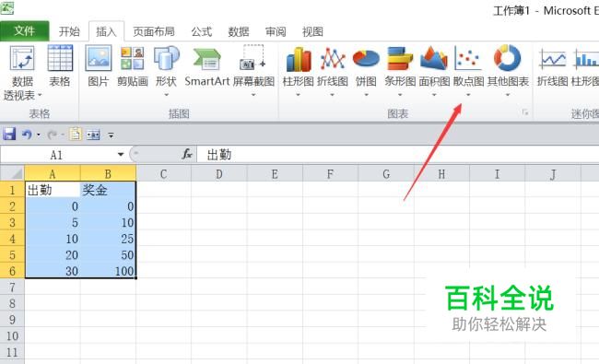Insert SmartArt graphic icon
Screen dimensions: 599x364
click(x=206, y=59)
